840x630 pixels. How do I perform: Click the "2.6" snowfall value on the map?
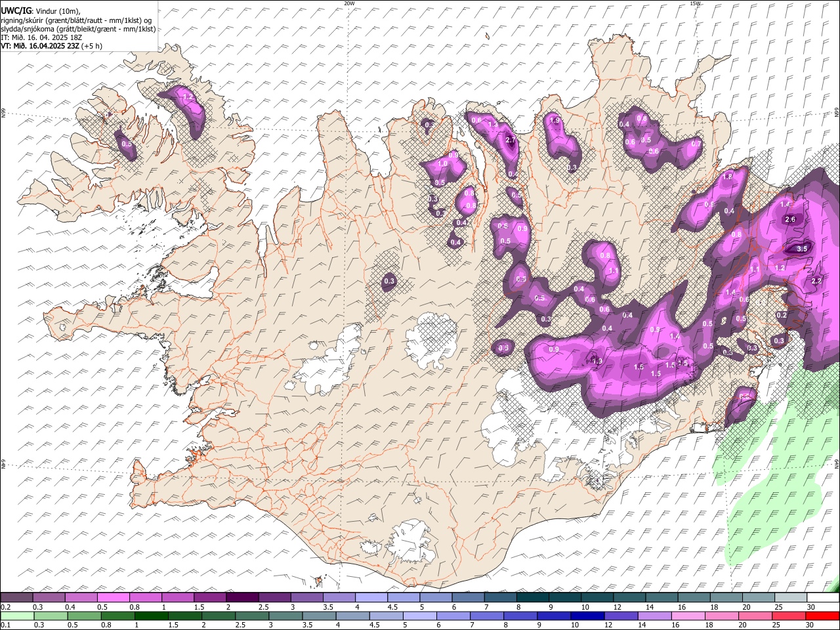[790, 220]
